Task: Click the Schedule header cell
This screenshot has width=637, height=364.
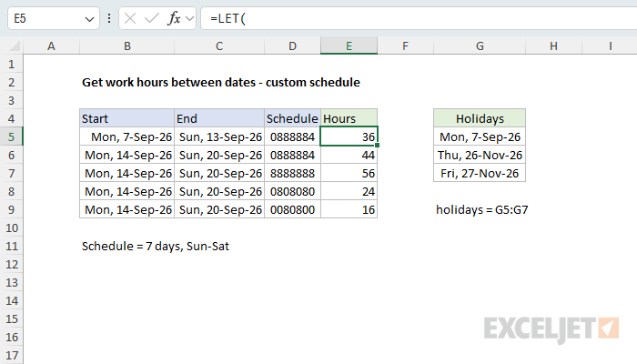Action: [292, 118]
